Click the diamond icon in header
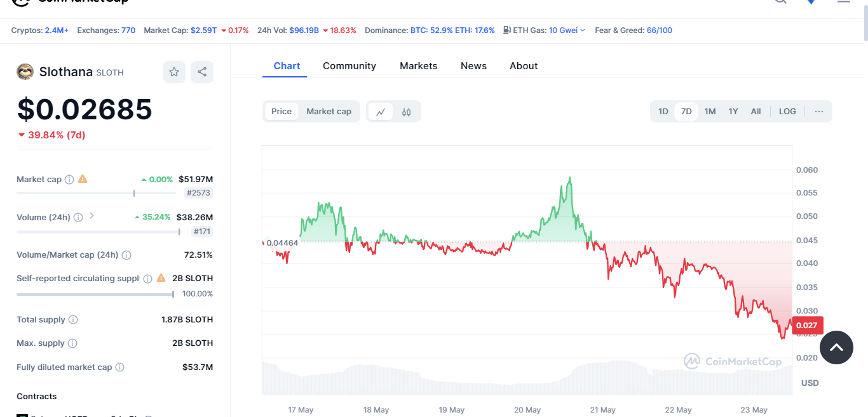The width and height of the screenshot is (868, 417). pos(811,2)
